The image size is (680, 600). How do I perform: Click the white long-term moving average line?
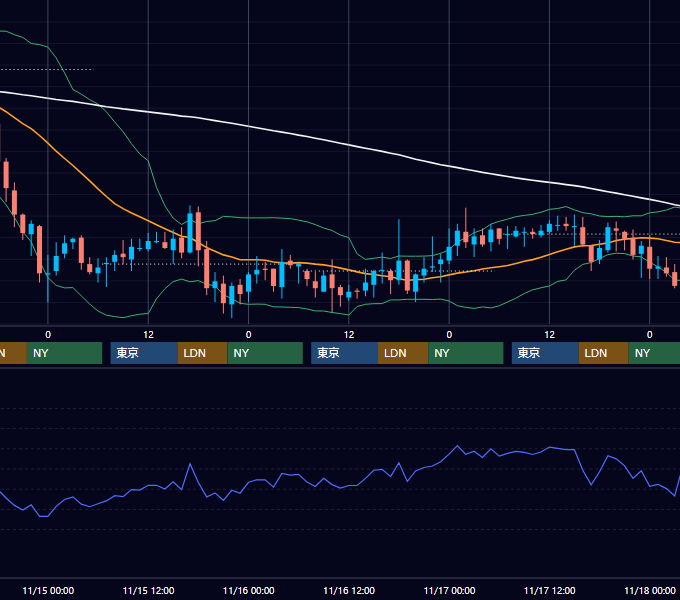click(x=347, y=144)
